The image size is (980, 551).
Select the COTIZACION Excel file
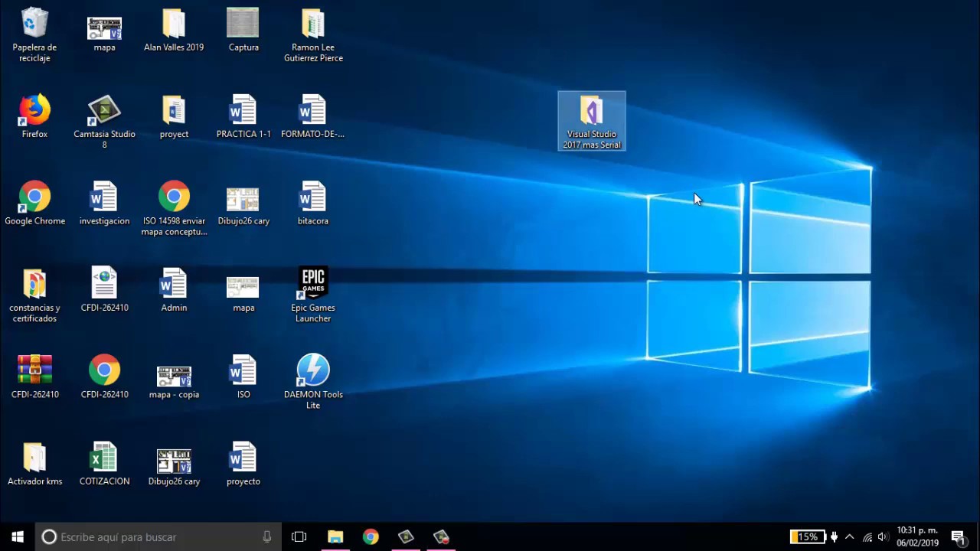tap(104, 464)
